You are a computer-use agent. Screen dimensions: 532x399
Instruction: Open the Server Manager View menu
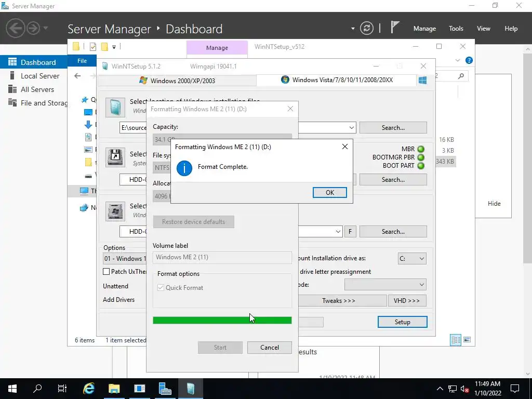coord(483,29)
